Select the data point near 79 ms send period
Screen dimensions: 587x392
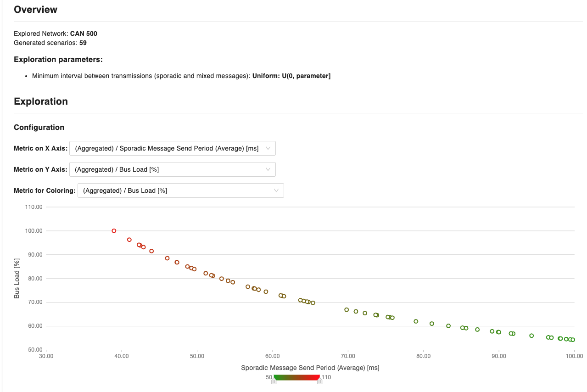point(416,321)
